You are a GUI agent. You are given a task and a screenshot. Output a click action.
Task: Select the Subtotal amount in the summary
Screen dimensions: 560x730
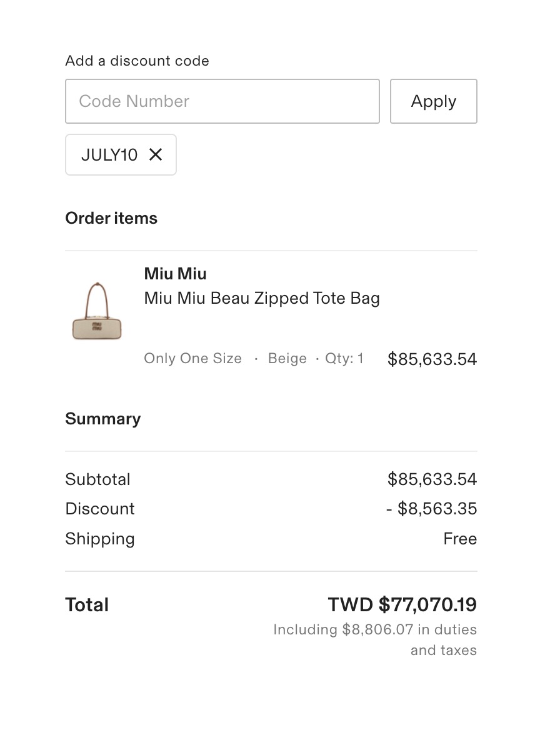pyautogui.click(x=432, y=479)
